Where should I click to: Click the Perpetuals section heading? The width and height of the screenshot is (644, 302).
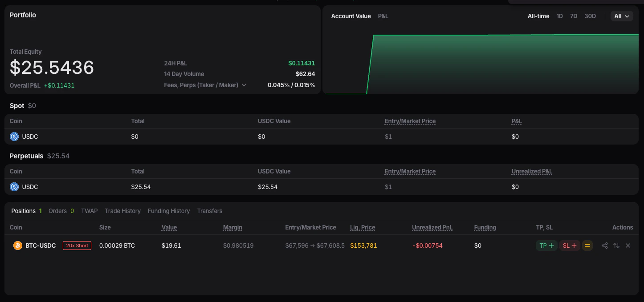tap(26, 156)
